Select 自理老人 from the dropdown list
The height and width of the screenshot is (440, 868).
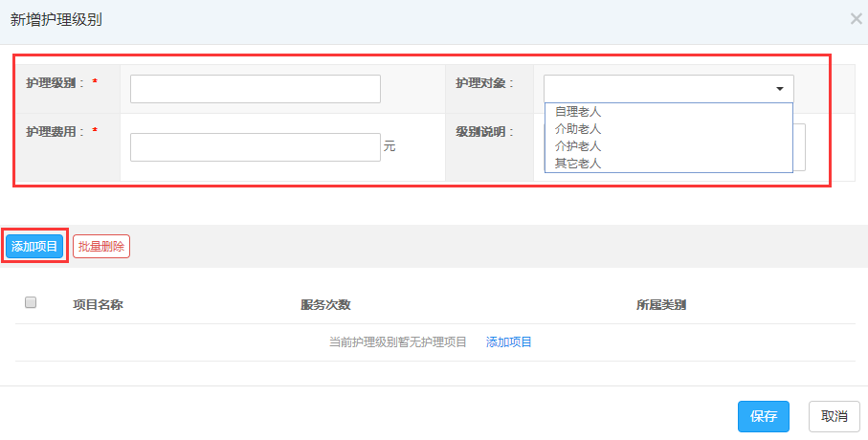pyautogui.click(x=578, y=112)
